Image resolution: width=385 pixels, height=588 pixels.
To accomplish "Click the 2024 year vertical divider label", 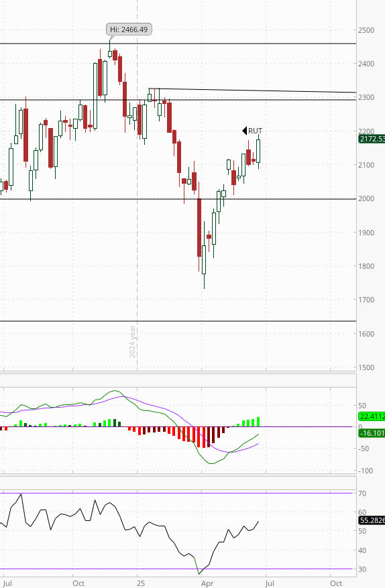I will click(x=132, y=341).
